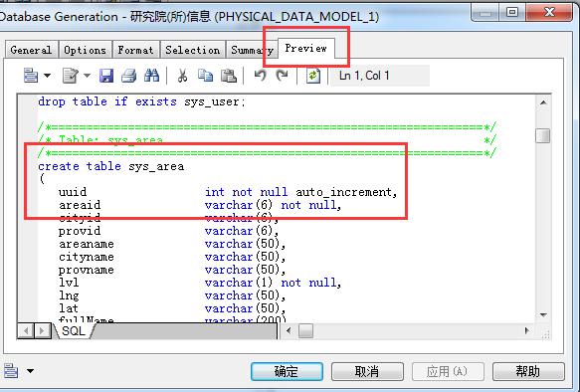Click the 'lat' column name
This screenshot has height=392, width=580.
(x=69, y=308)
